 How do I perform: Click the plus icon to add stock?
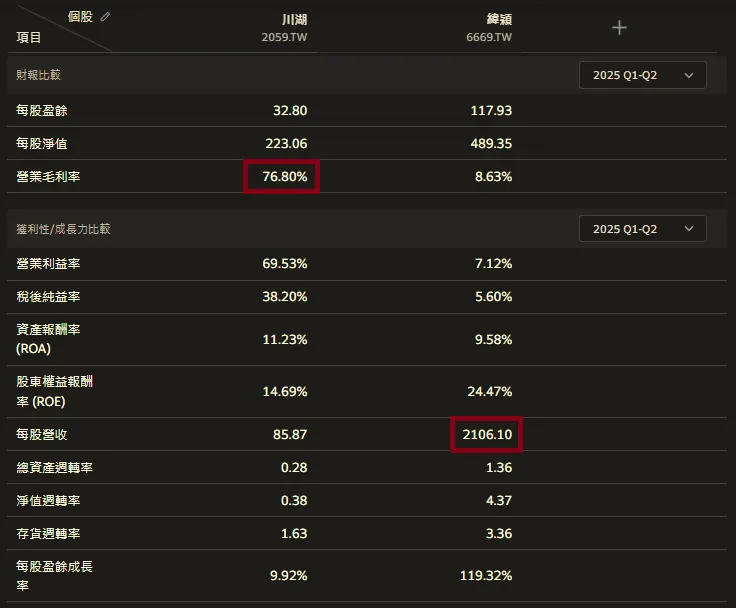619,28
